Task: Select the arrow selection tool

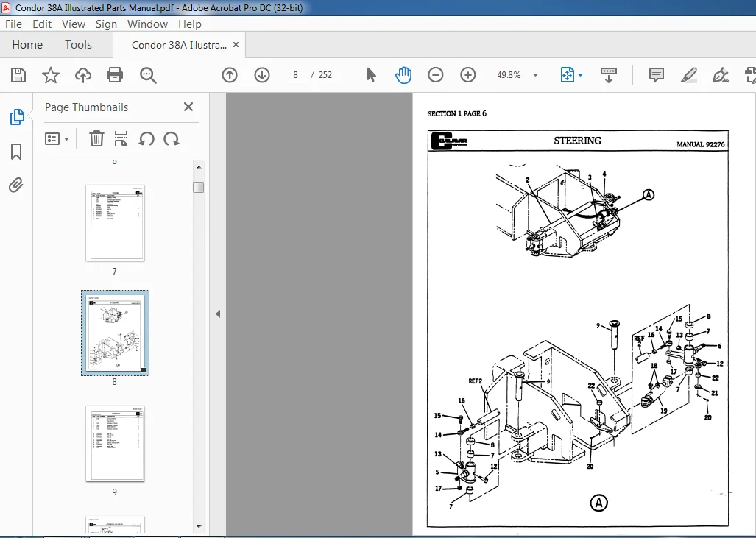Action: (371, 75)
